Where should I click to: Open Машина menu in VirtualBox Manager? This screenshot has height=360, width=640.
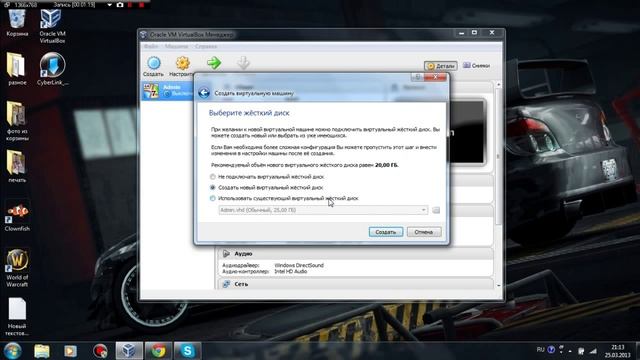click(x=176, y=47)
